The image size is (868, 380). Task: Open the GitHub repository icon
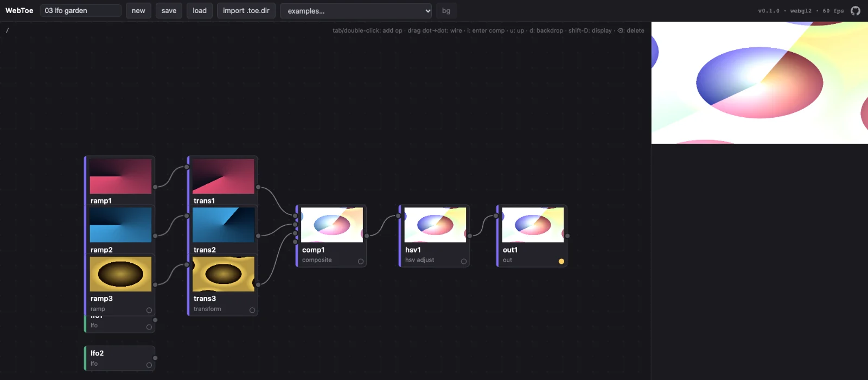(856, 11)
